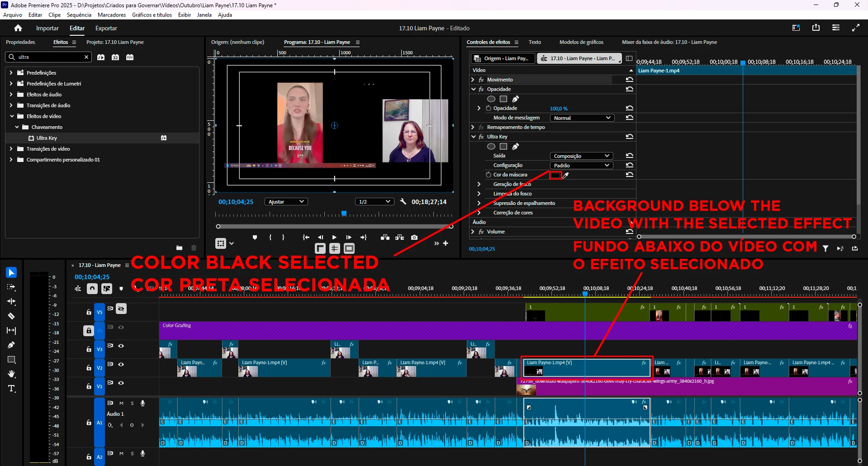Select the Slip tool
This screenshot has height=466, width=868.
11,330
